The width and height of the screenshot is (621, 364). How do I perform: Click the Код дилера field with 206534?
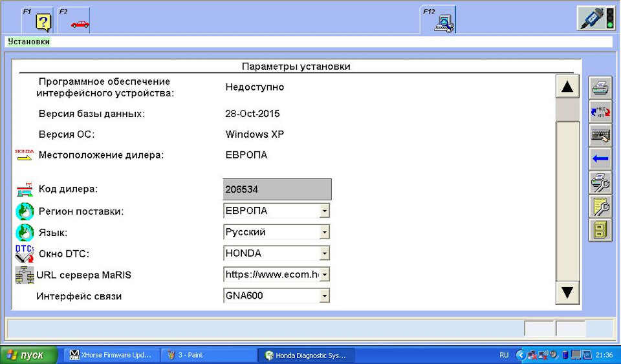point(278,189)
